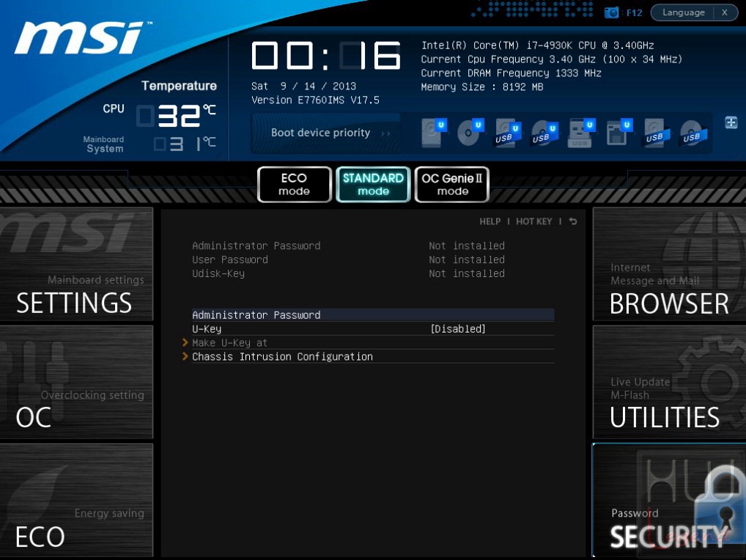
Task: Open the Language selector
Action: [683, 12]
